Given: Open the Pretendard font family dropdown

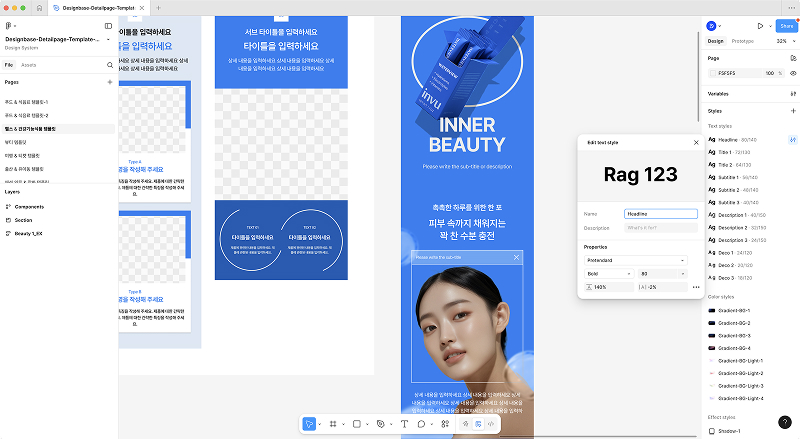Looking at the screenshot, I should tap(634, 260).
